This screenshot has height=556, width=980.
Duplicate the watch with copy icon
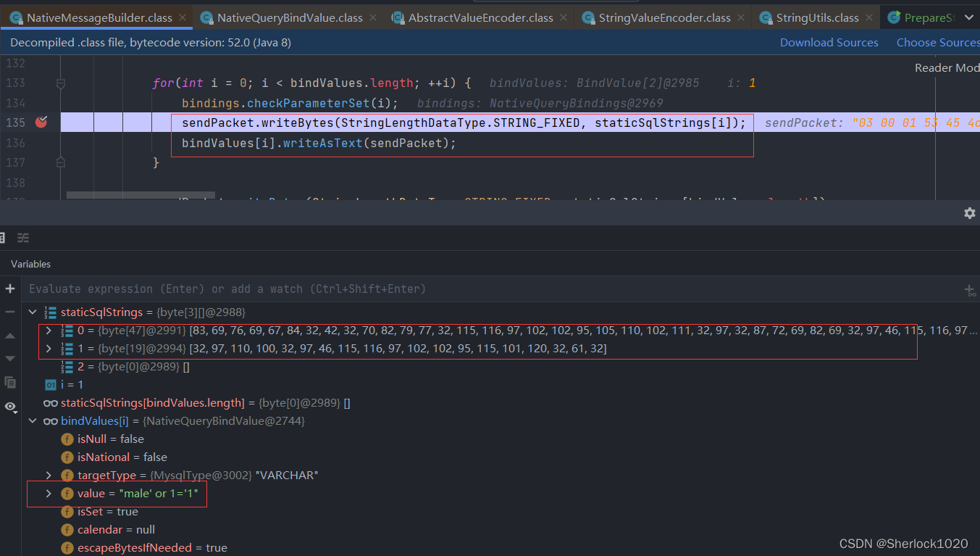(x=10, y=382)
